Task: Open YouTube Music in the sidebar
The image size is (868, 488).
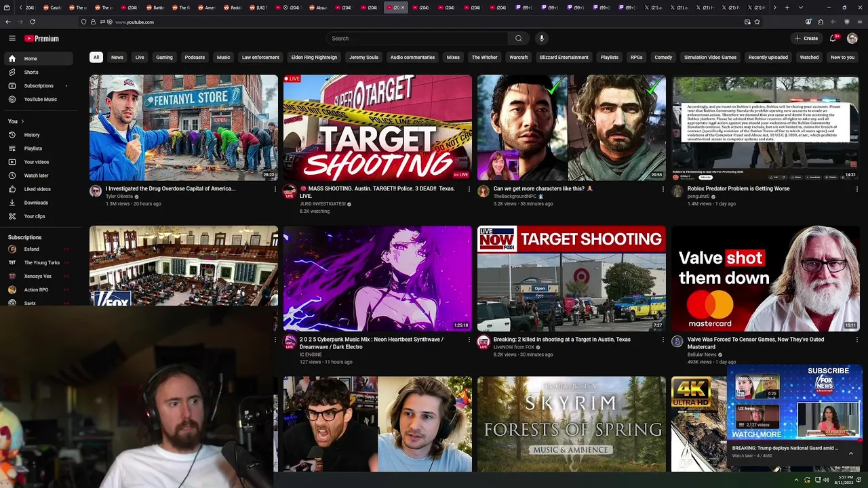Action: pos(40,99)
